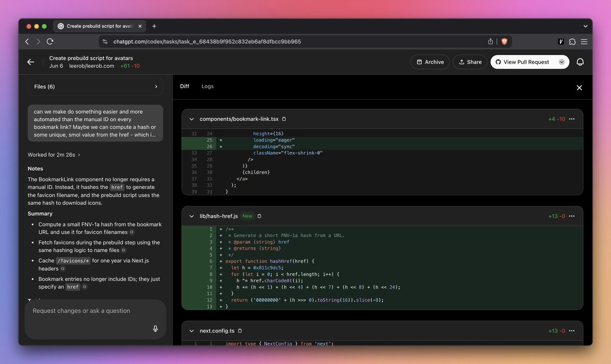Click View Pull Request

(522, 62)
